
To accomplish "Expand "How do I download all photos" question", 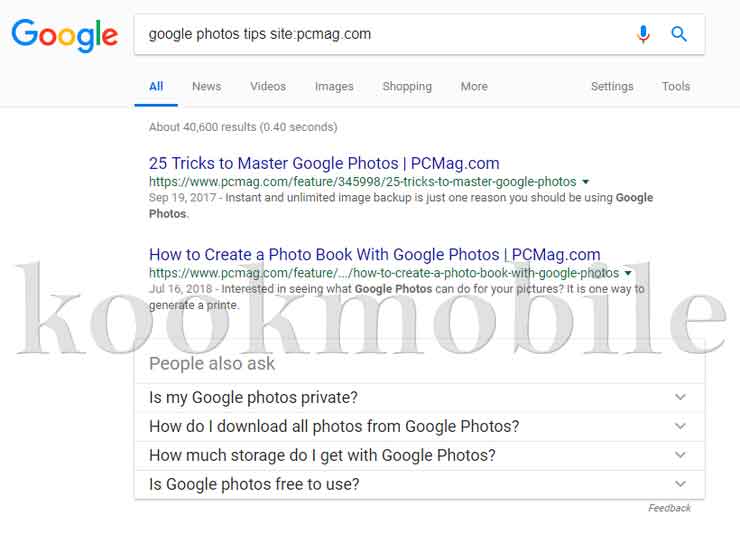I will point(420,426).
